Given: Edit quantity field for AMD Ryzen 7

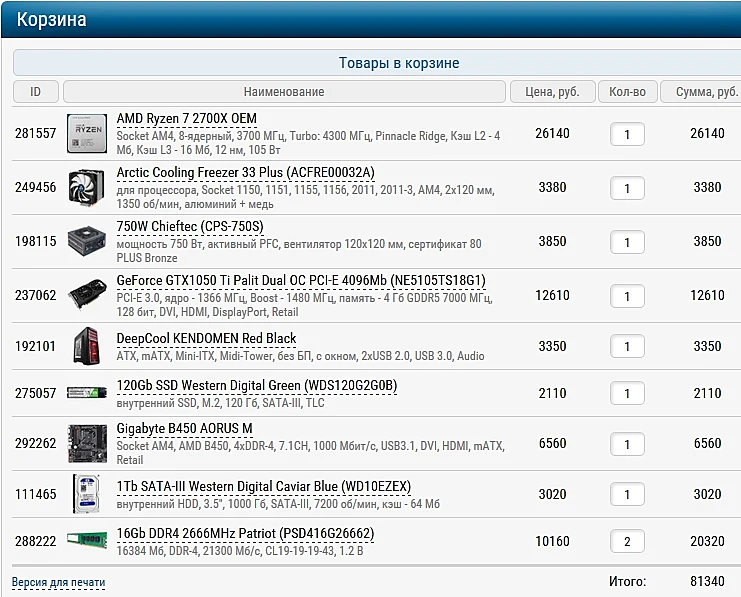Looking at the screenshot, I should tap(627, 134).
